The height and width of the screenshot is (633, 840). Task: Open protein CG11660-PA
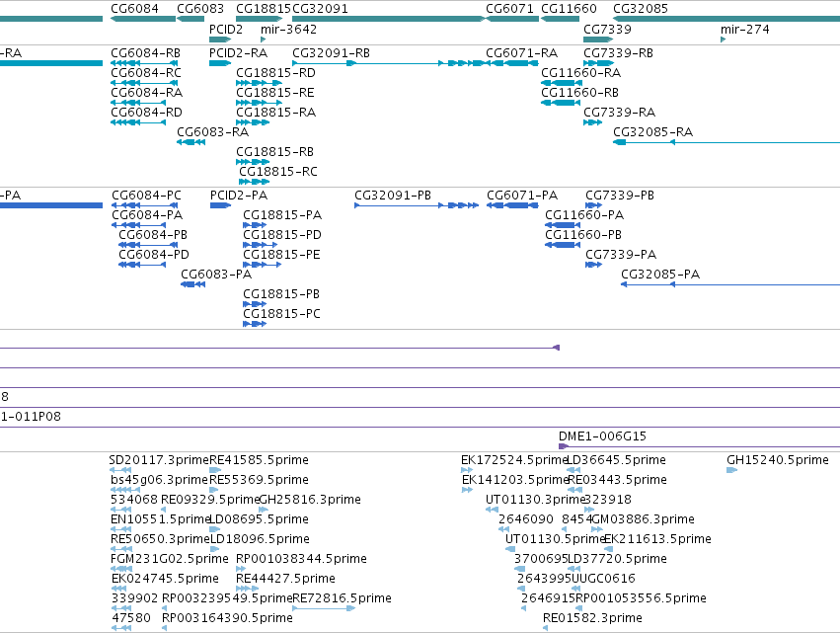584,215
